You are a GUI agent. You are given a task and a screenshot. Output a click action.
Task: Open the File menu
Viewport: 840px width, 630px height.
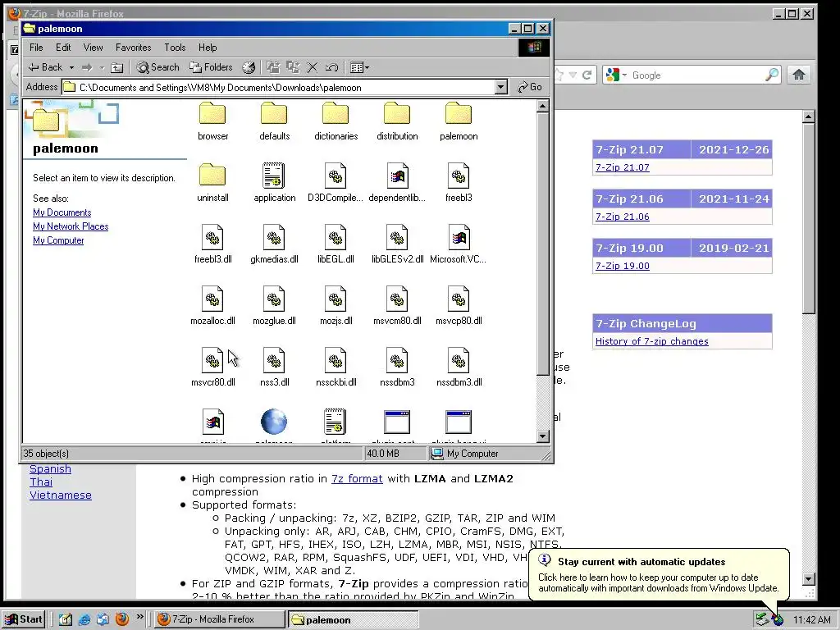tap(36, 48)
